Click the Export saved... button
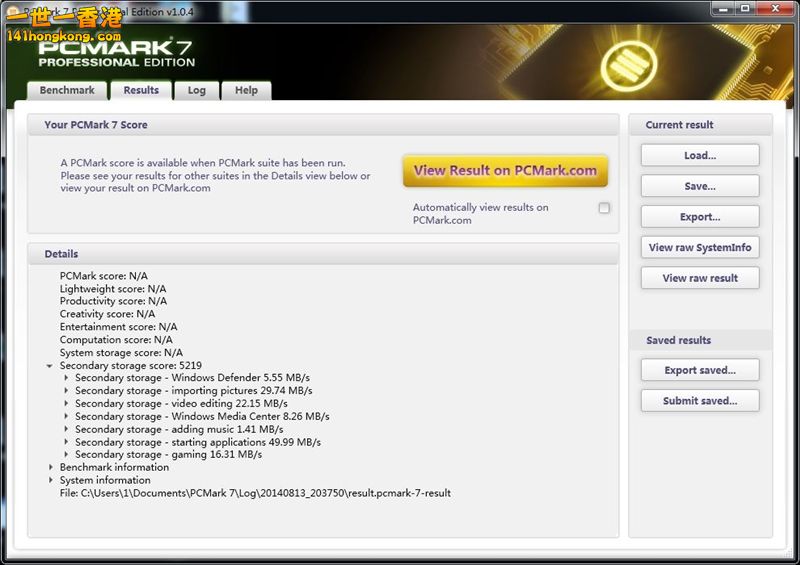 click(700, 370)
